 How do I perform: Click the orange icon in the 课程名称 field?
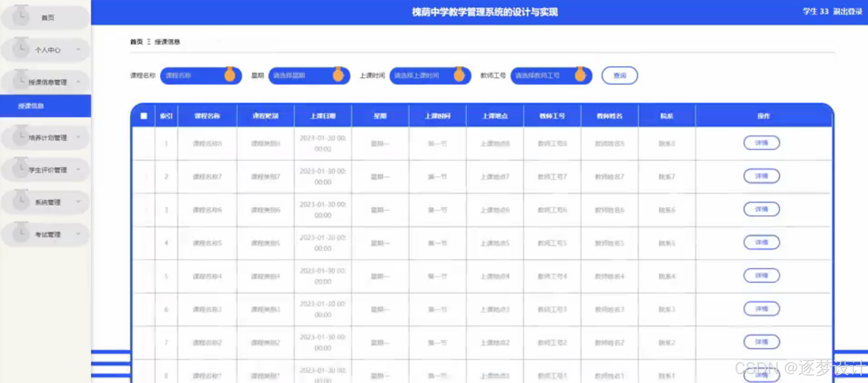point(230,76)
